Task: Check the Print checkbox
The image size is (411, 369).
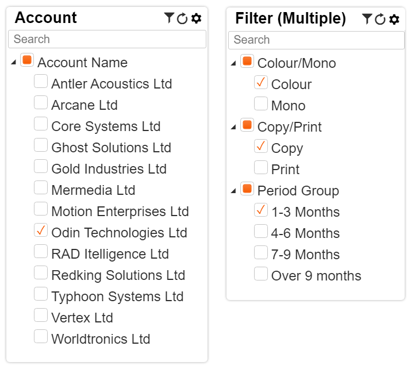Action: [261, 167]
